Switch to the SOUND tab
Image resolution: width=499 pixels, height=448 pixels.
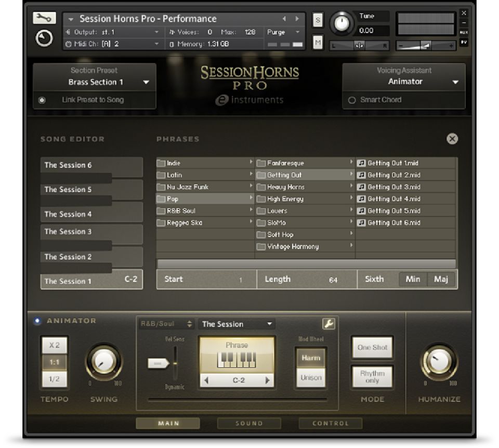click(x=249, y=423)
